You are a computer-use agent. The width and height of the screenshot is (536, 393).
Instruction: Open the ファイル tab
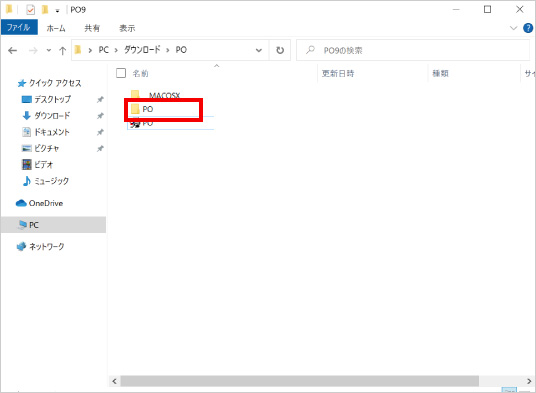(19, 27)
